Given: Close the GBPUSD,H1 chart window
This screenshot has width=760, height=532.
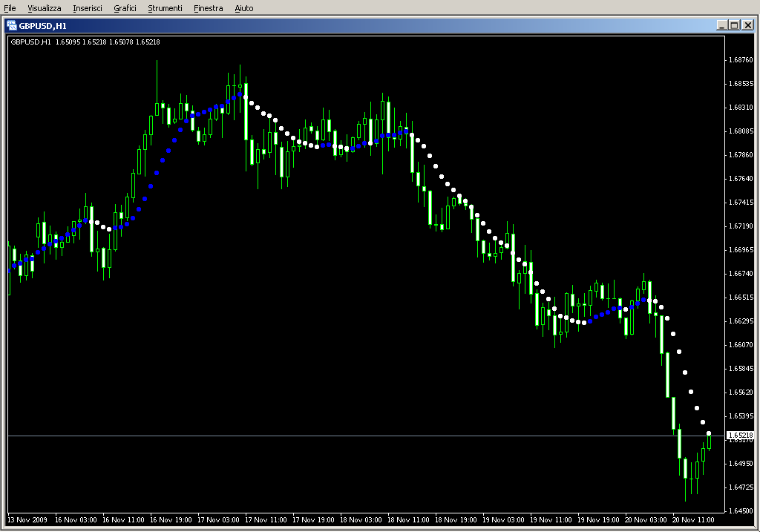Looking at the screenshot, I should click(x=747, y=25).
